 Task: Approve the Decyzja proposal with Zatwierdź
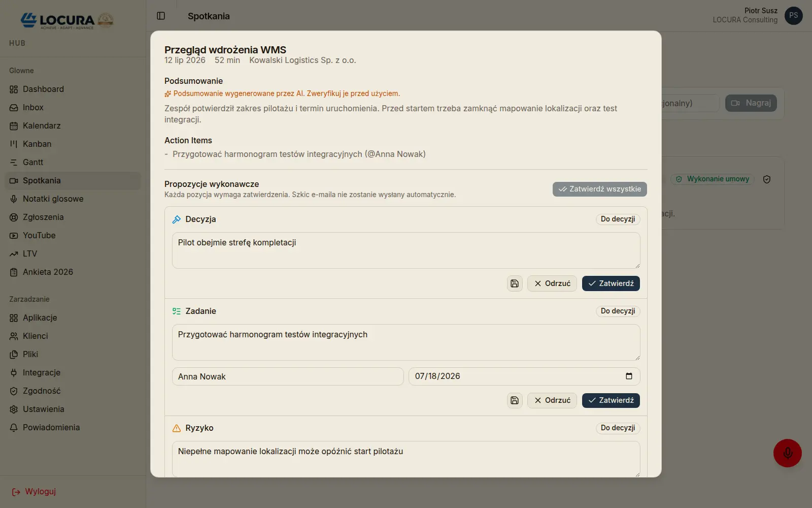point(611,283)
